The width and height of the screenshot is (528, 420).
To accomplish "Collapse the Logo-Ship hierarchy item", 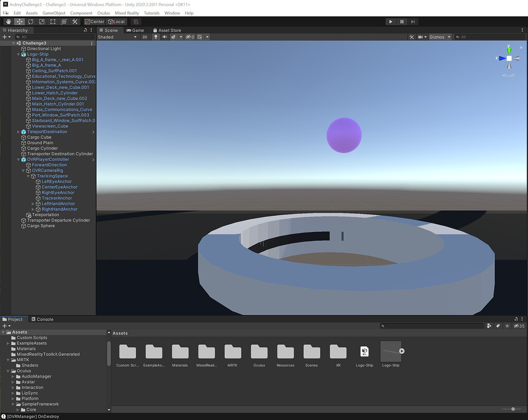I will pos(18,54).
